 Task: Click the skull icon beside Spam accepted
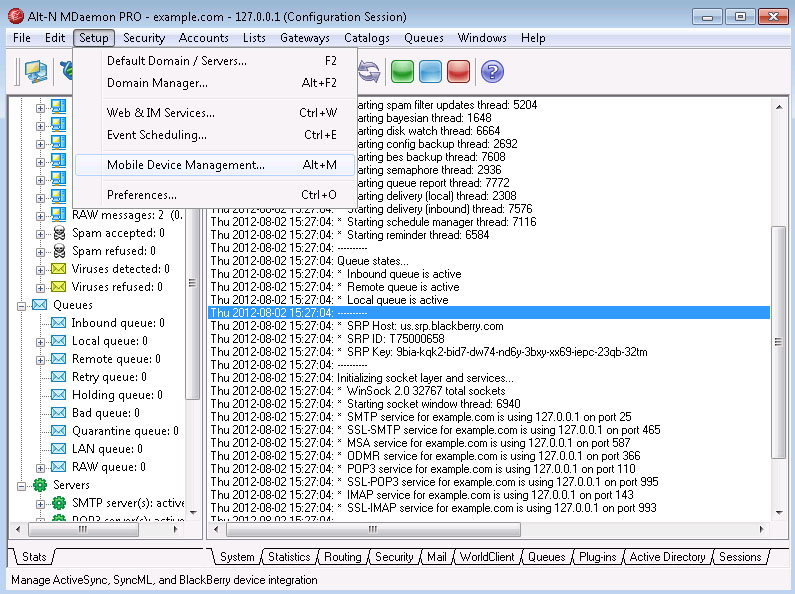tap(59, 233)
